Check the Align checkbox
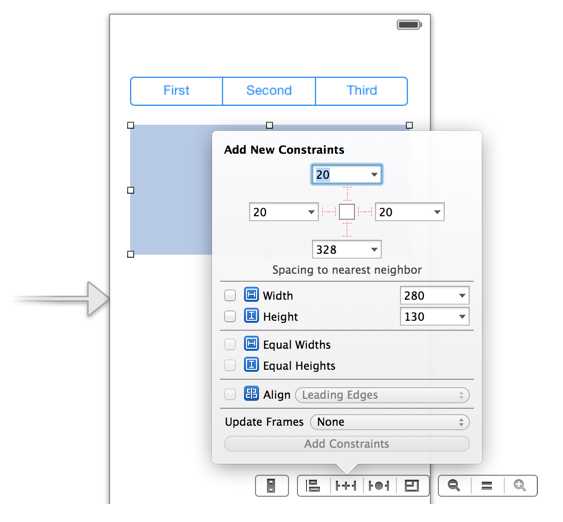Screen dimensions: 563x522 (x=230, y=394)
